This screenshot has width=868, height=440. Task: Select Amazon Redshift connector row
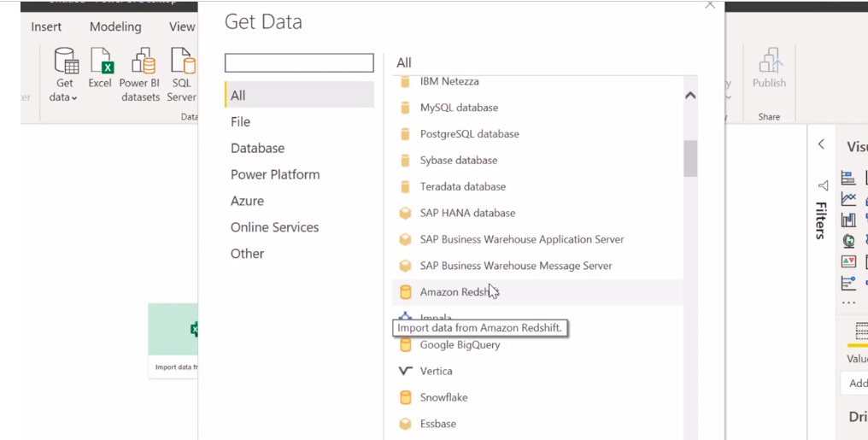pyautogui.click(x=537, y=292)
